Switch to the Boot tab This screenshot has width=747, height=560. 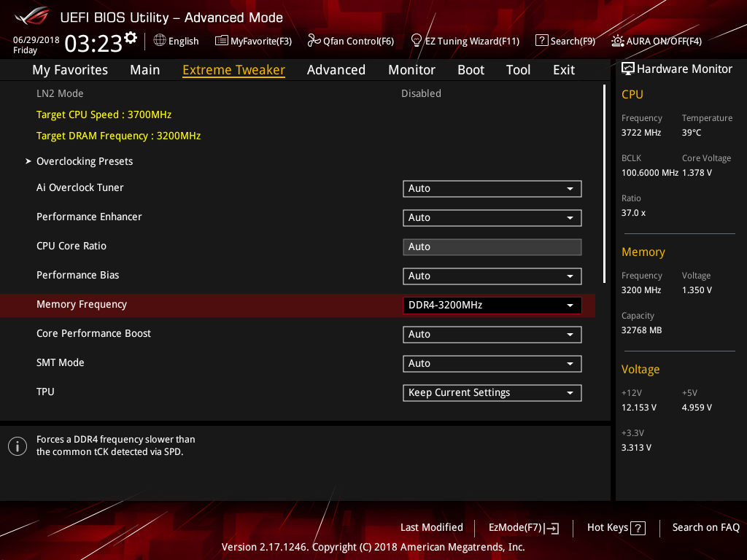471,70
